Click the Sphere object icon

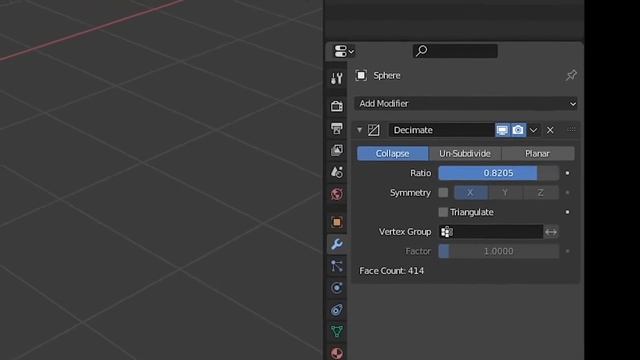[x=361, y=76]
